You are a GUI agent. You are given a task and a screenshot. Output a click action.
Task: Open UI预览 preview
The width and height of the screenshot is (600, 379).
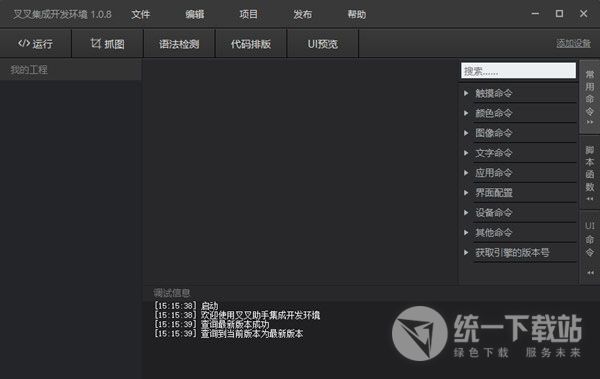click(x=323, y=44)
